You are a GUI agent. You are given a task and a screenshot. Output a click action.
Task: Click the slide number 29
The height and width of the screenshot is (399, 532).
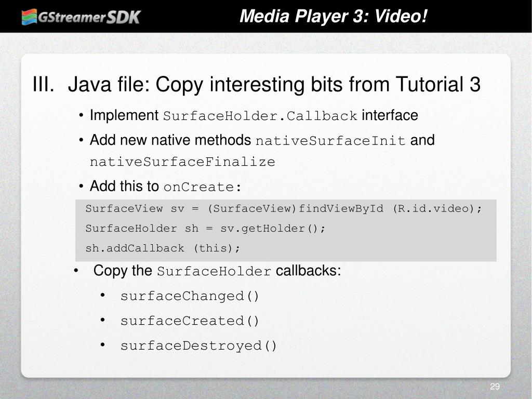(x=495, y=387)
